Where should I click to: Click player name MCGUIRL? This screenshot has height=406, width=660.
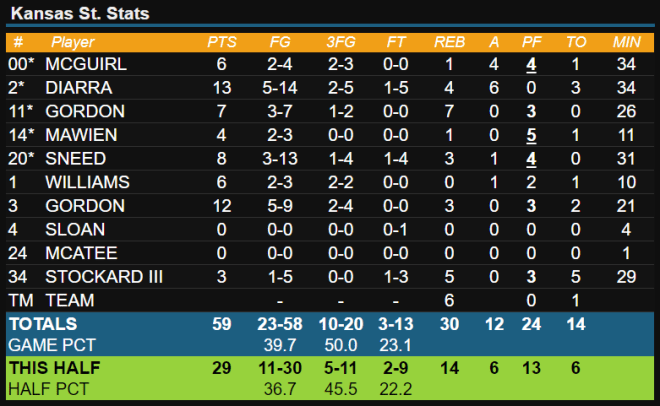[86, 64]
